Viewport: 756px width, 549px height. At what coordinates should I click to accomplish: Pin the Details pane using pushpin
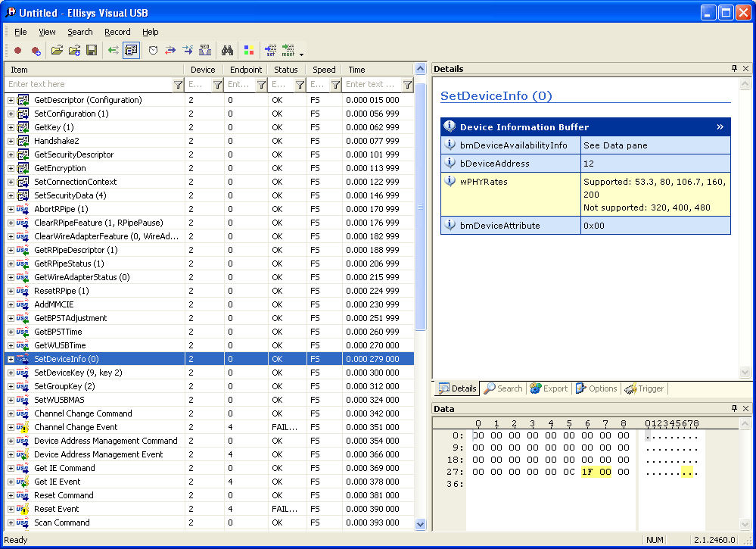point(734,69)
